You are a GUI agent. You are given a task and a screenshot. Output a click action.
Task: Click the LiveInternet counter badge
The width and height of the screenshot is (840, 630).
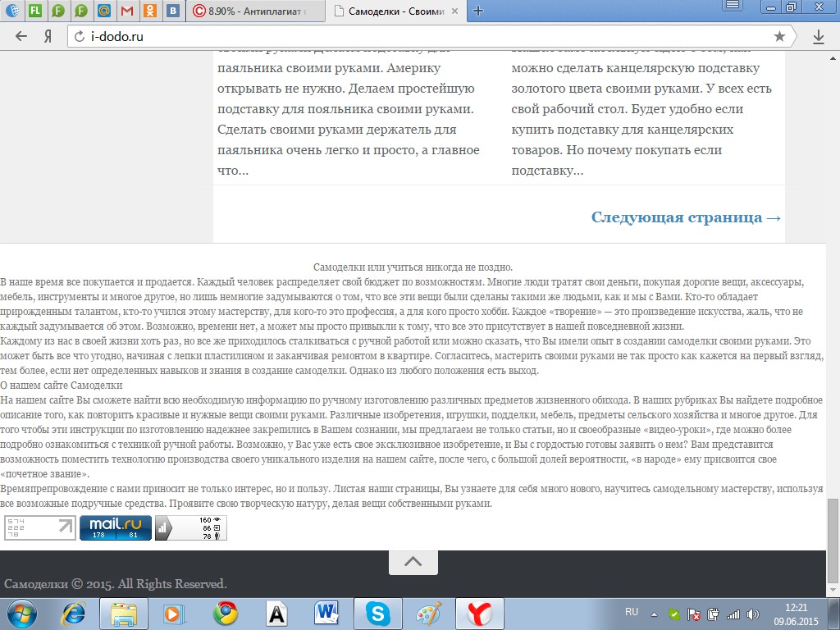pyautogui.click(x=40, y=527)
